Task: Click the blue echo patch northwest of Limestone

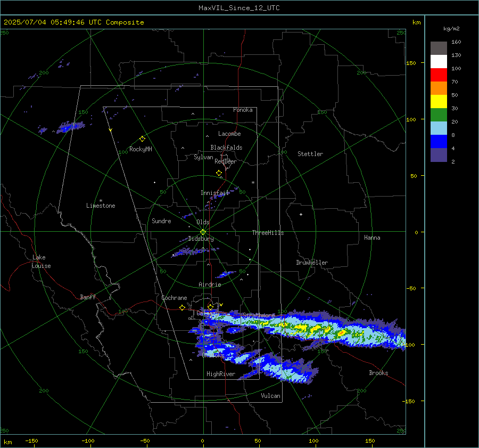Action: tap(71, 126)
